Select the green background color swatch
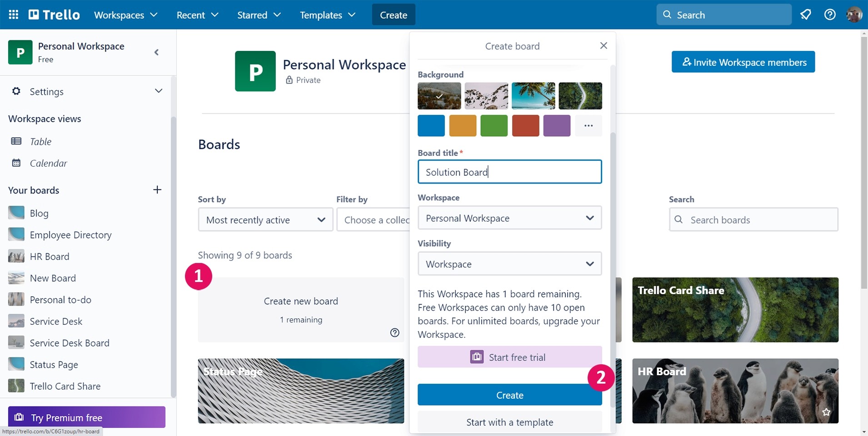The image size is (868, 436). click(494, 126)
